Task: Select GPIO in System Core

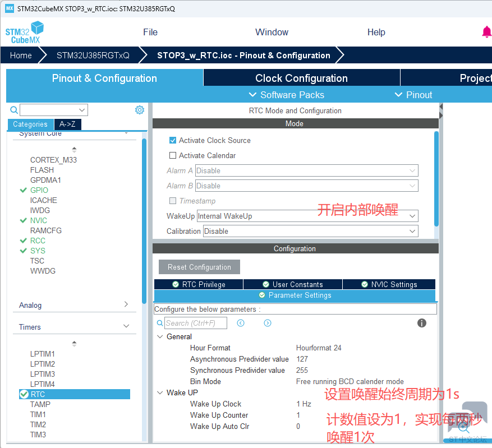Action: (x=39, y=190)
